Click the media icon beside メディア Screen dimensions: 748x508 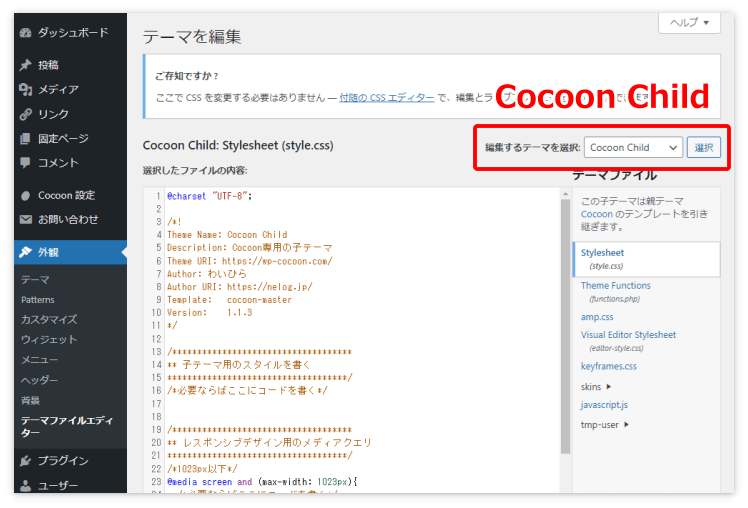tap(26, 89)
